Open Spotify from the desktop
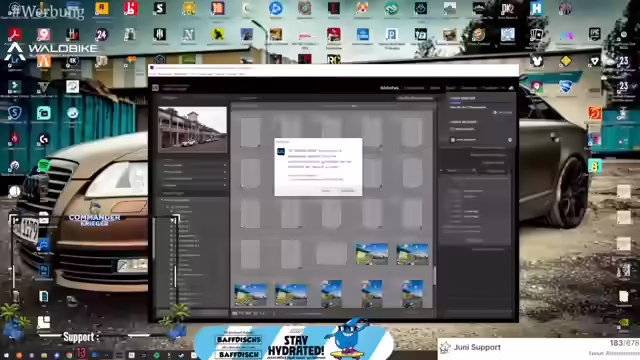Screen dimensions: 640x360 (x=44, y=165)
